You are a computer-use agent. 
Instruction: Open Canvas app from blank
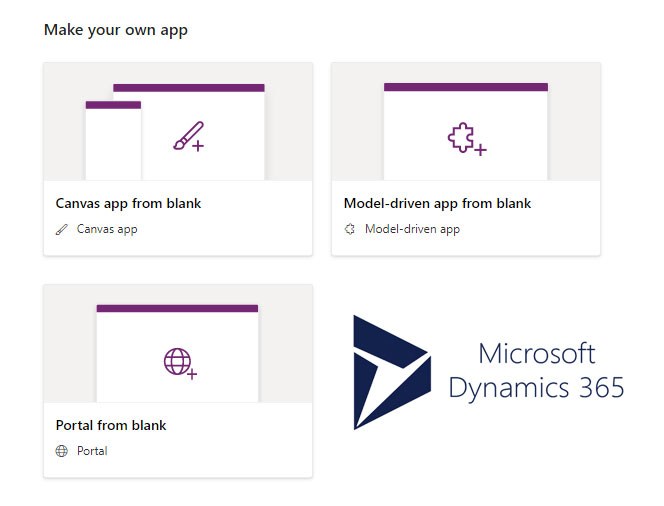[x=128, y=203]
